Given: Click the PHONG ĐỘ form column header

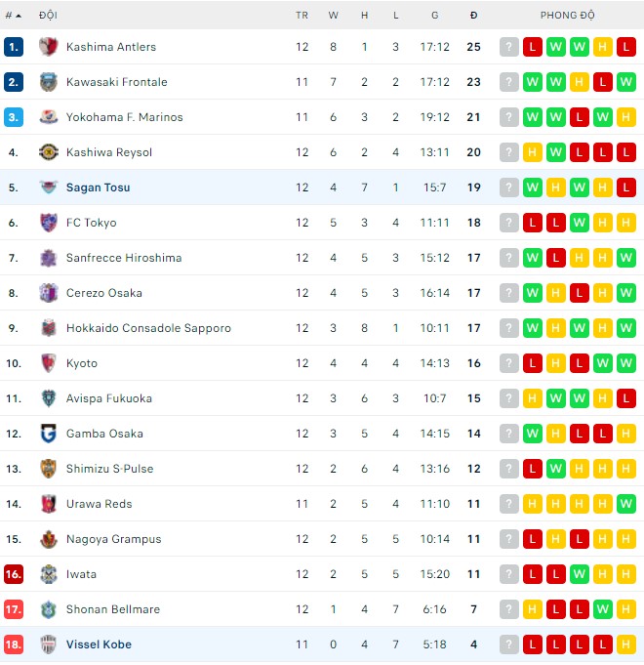Looking at the screenshot, I should point(567,16).
